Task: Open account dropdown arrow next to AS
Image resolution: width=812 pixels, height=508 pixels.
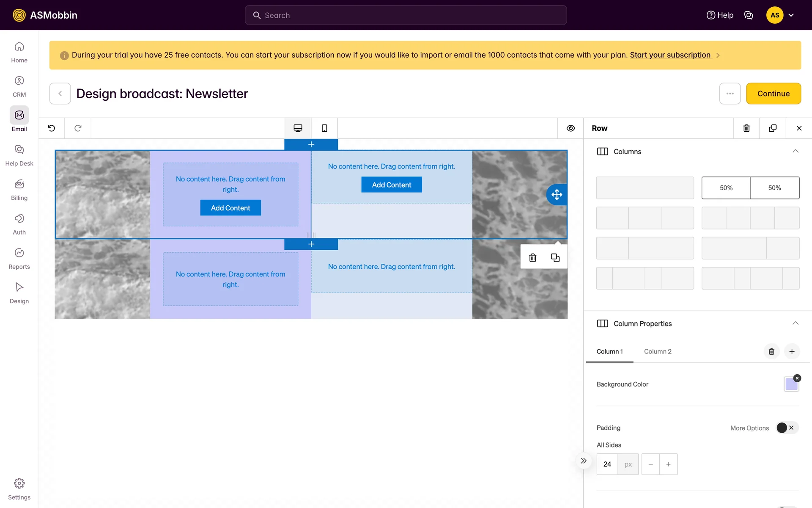Action: point(791,15)
